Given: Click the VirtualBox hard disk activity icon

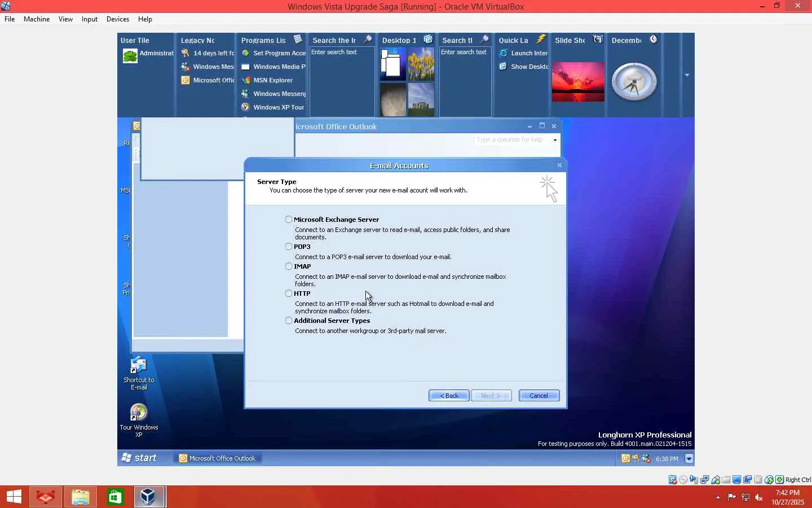Looking at the screenshot, I should pos(673,480).
